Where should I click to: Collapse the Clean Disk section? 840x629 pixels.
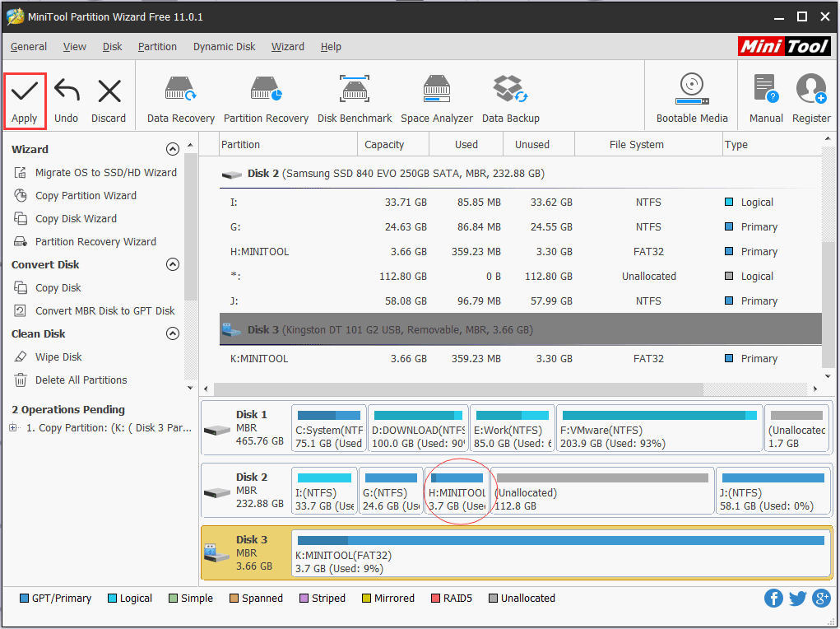coord(173,333)
